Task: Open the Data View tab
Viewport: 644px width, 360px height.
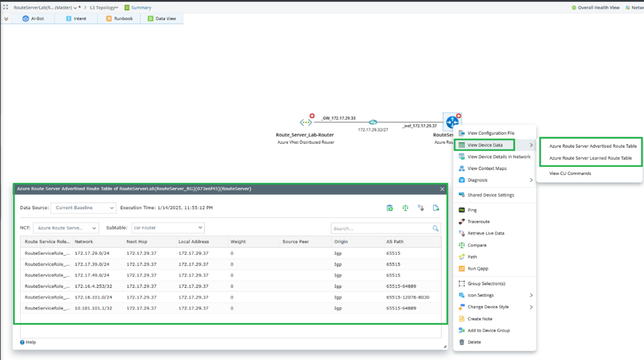Action: coord(162,19)
